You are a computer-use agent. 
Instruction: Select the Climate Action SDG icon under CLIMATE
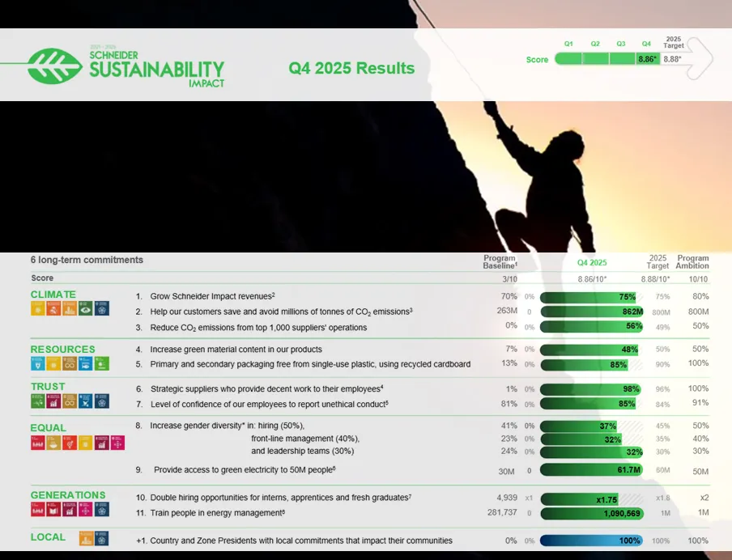pyautogui.click(x=85, y=308)
